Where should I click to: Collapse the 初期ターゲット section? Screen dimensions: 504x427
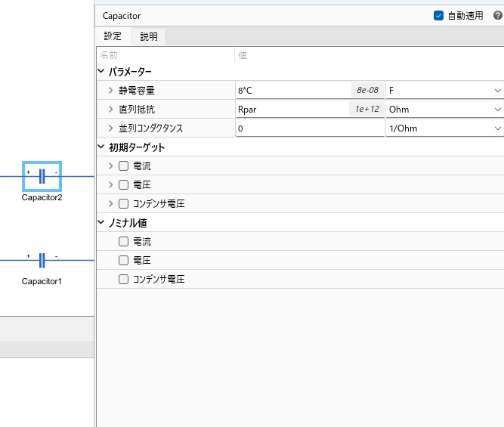pos(101,147)
